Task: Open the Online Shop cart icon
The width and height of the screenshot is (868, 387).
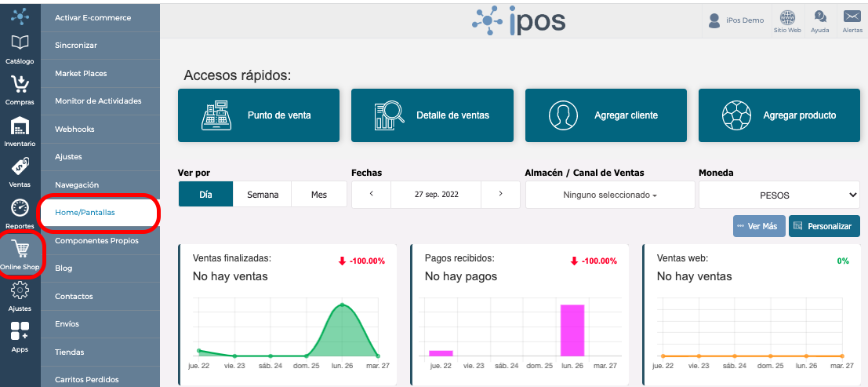Action: (x=20, y=250)
